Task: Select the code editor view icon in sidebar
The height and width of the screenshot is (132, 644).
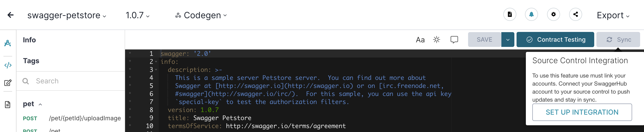Action: point(8,65)
